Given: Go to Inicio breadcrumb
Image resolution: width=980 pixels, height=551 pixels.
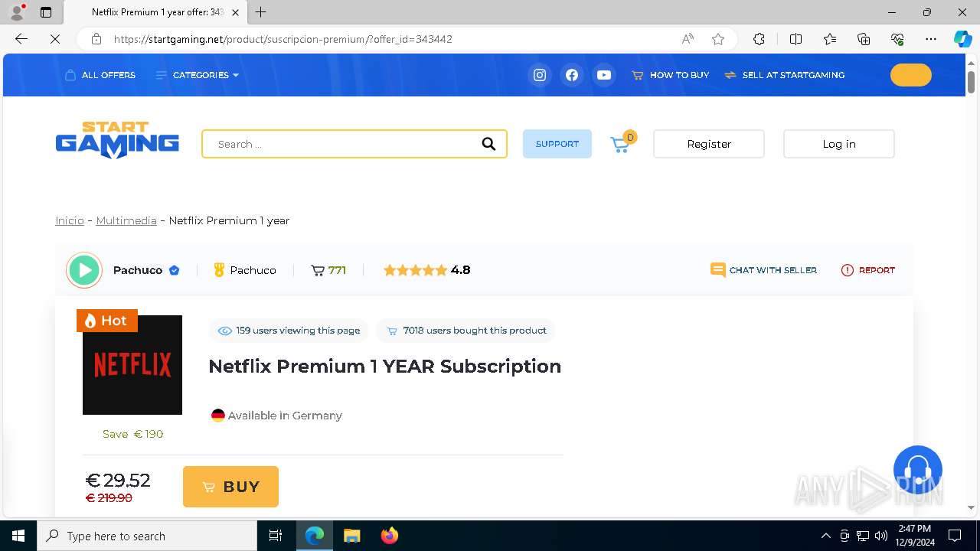Looking at the screenshot, I should point(70,220).
